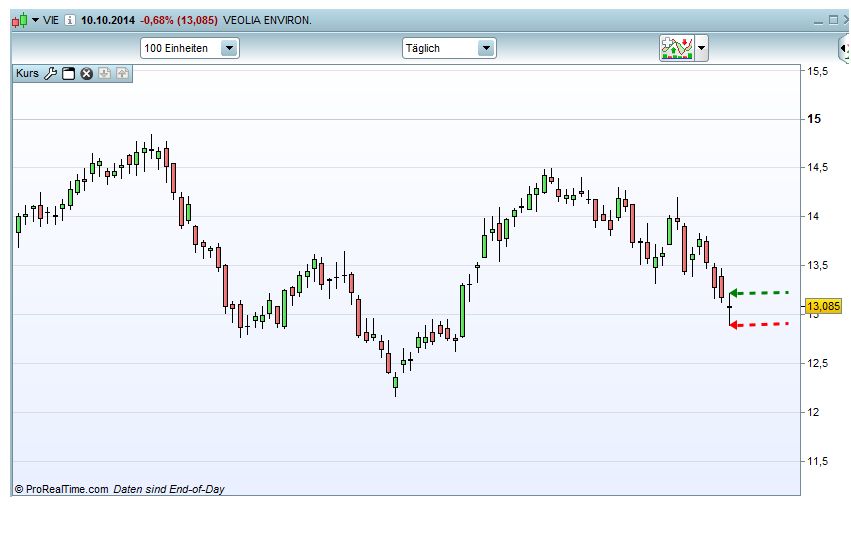Click the red dashed arrow marker
Viewport: 851px width, 553px height.
[x=759, y=325]
